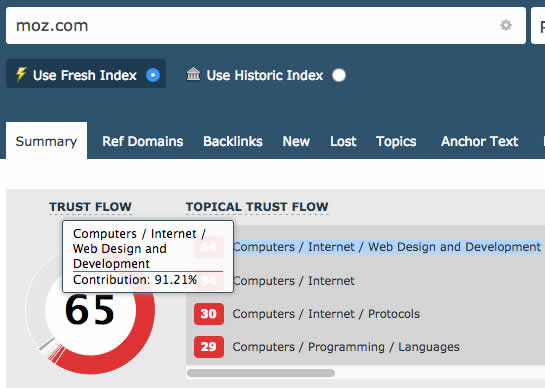Switch to the New tab
545x388 pixels.
[x=296, y=142]
